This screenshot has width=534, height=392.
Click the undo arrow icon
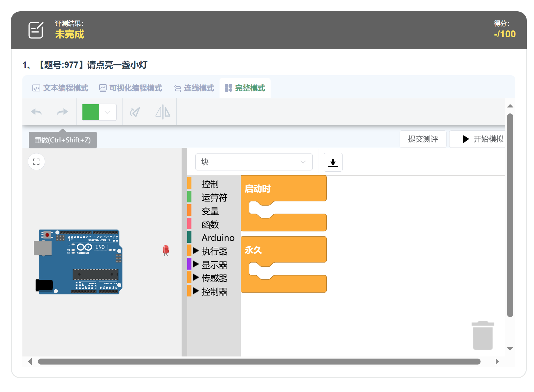tap(36, 112)
